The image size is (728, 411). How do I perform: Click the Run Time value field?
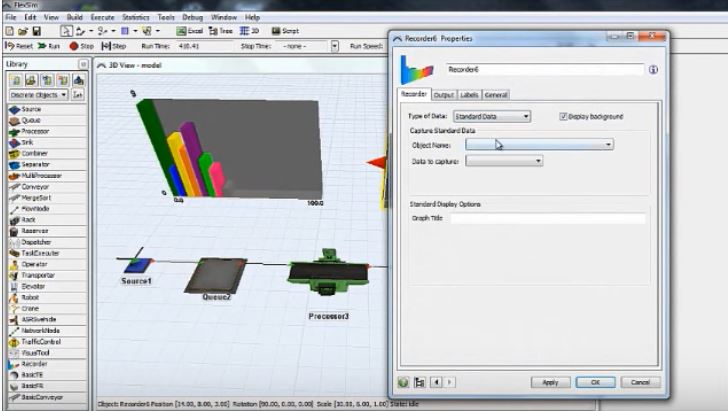coord(204,46)
